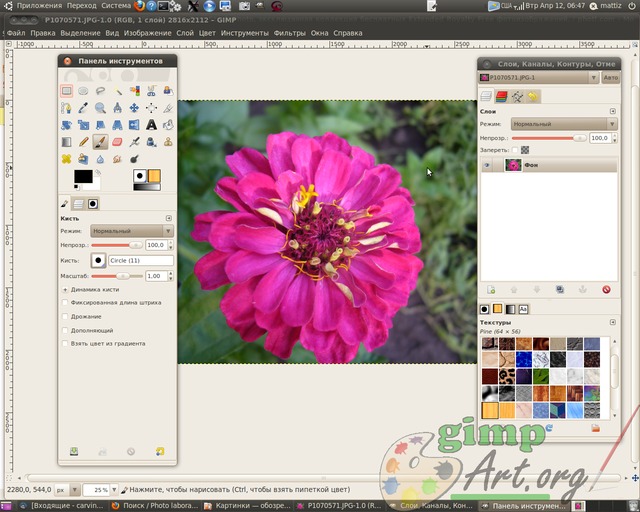
Task: Enable 'Дополняющий' checkbox
Action: pos(64,330)
